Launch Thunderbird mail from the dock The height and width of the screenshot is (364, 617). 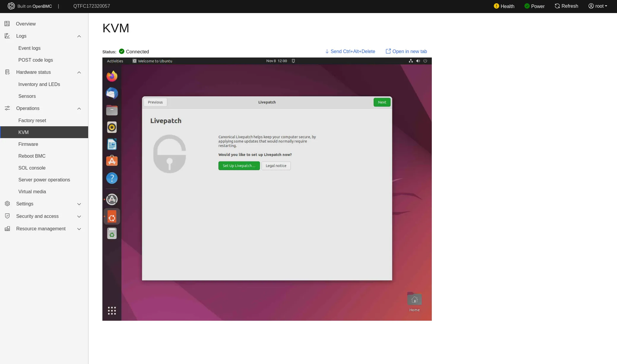112,93
